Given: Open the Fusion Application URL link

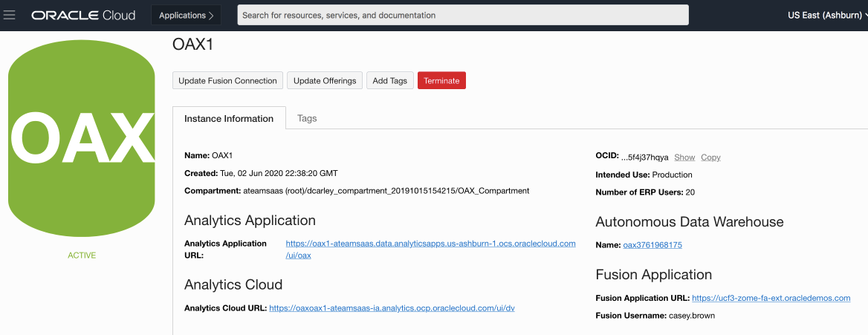Looking at the screenshot, I should (771, 298).
